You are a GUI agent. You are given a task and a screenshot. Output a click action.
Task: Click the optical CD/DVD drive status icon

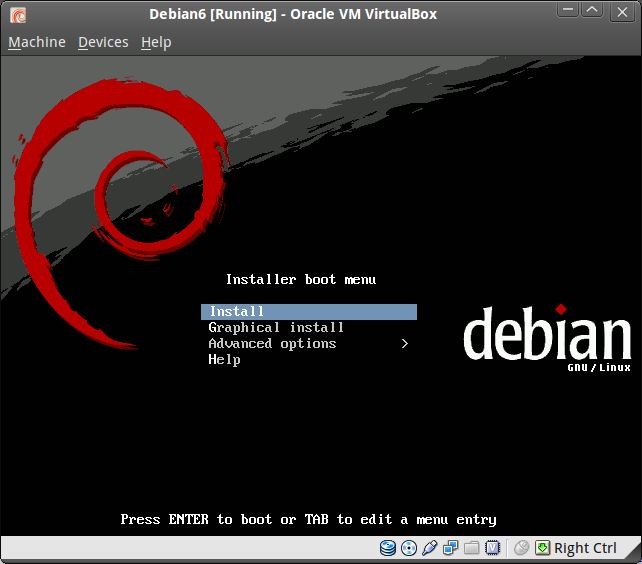coord(409,548)
